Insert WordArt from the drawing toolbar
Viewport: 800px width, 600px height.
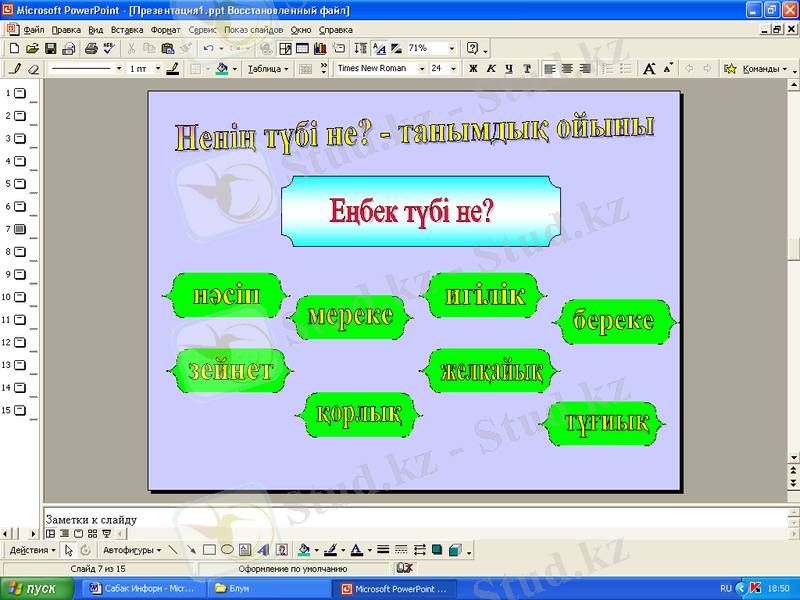(x=263, y=550)
